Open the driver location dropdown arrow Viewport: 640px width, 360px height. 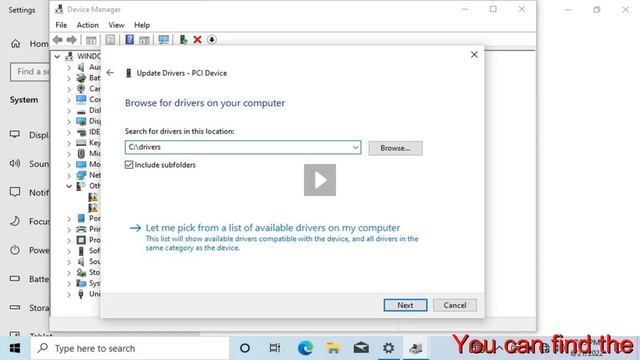tap(355, 147)
